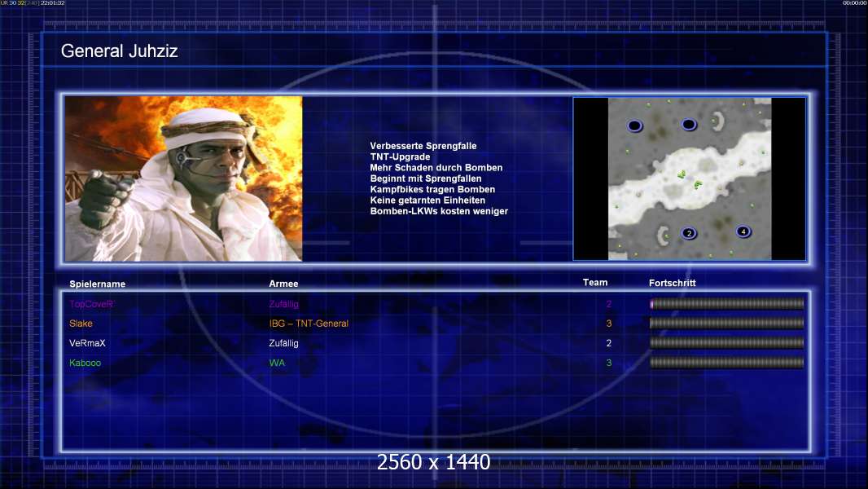Click TopCoveR's loading progress bar

727,303
